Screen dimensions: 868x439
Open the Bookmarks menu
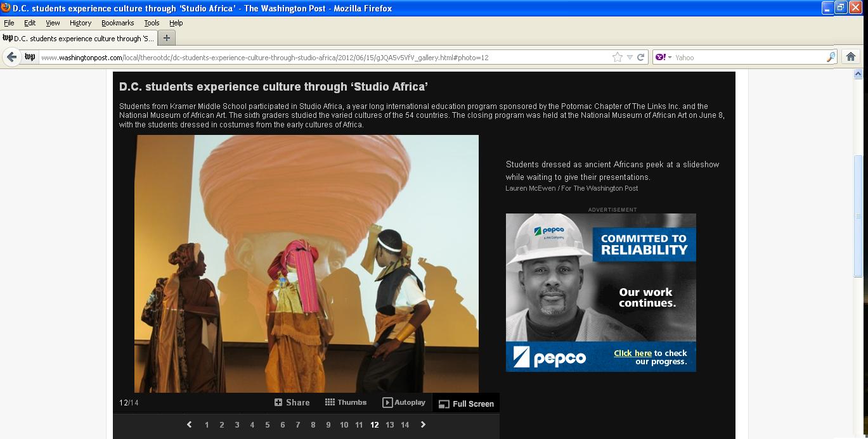[x=117, y=23]
